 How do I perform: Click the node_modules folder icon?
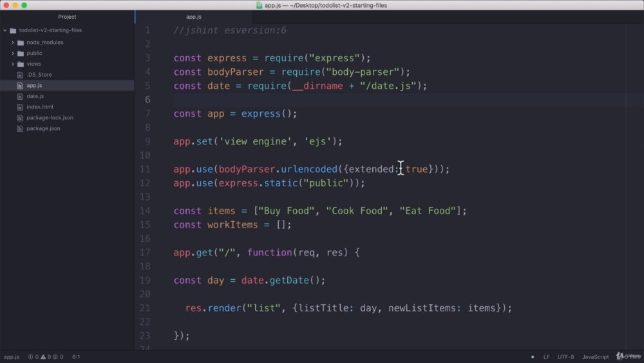pos(21,43)
